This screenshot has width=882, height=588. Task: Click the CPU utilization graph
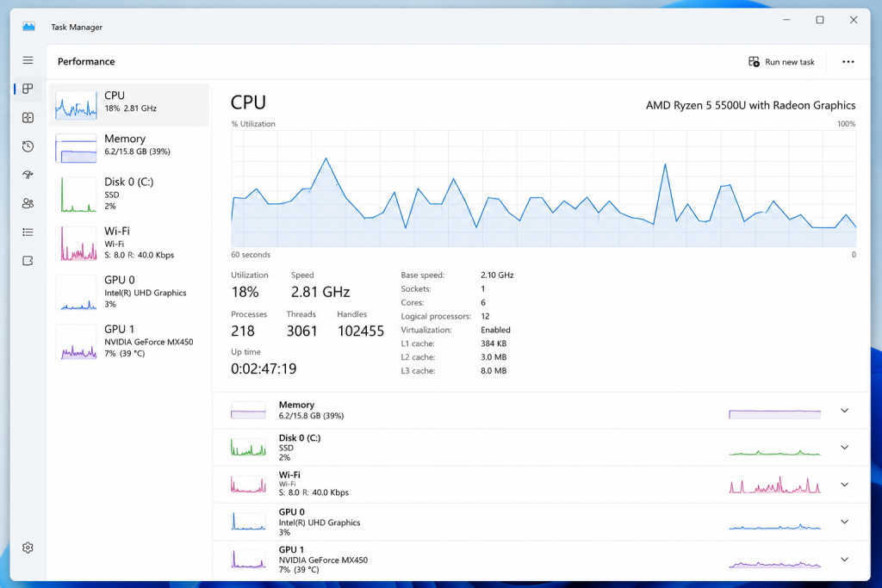pyautogui.click(x=543, y=189)
